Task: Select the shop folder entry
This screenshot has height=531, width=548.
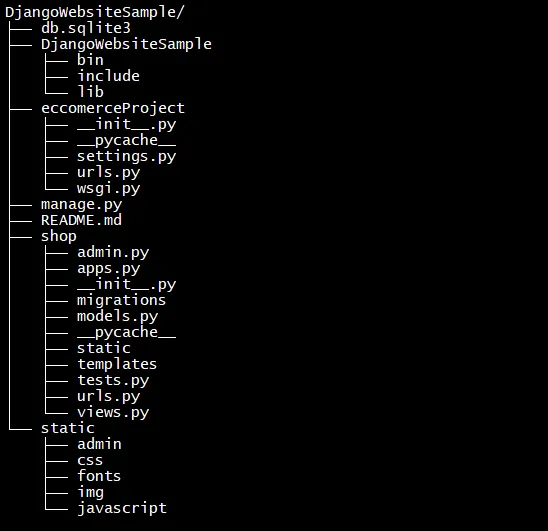Action: [x=59, y=237]
